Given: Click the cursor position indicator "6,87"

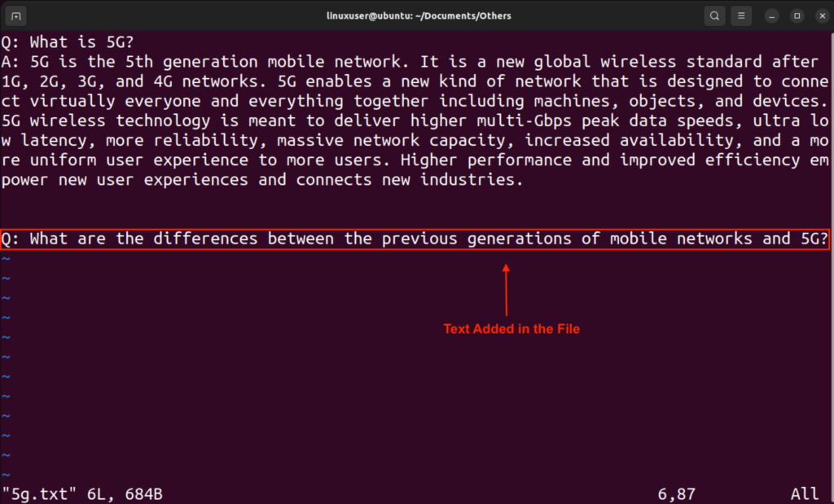Looking at the screenshot, I should pos(676,493).
